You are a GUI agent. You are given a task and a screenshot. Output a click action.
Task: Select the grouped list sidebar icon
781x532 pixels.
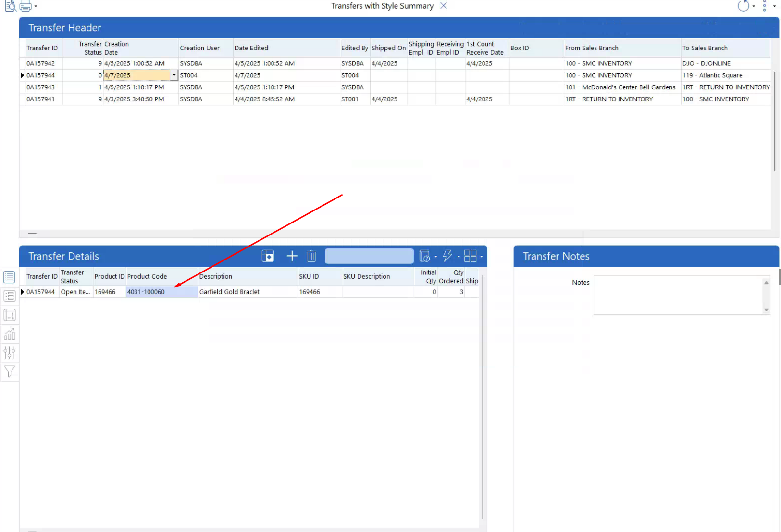tap(9, 296)
